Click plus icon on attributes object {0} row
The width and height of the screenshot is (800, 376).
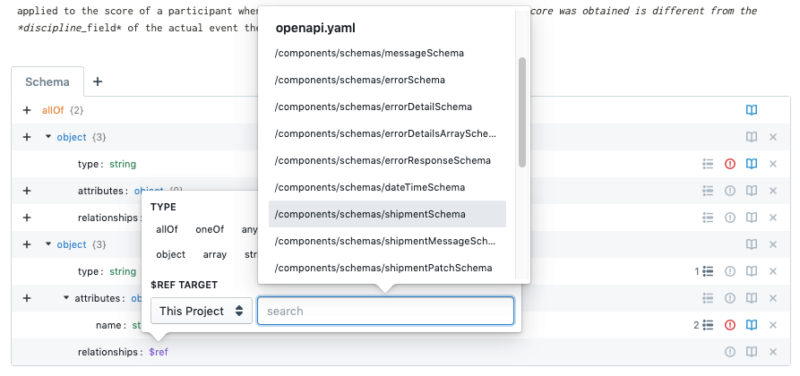27,191
